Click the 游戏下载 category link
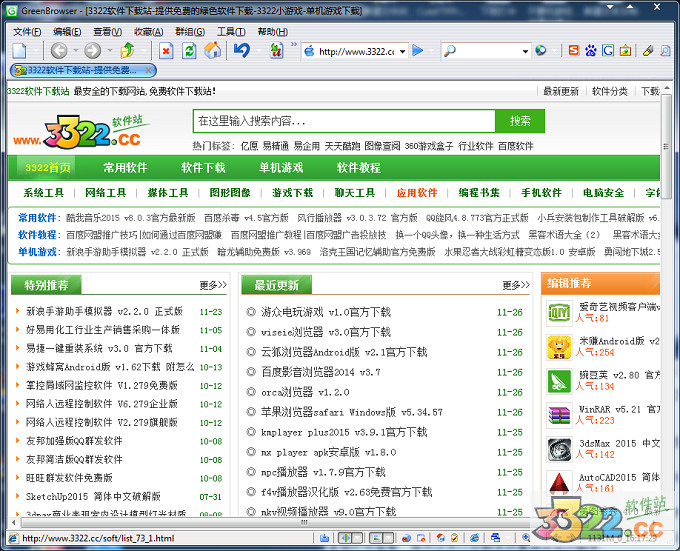This screenshot has width=680, height=551. click(x=292, y=193)
